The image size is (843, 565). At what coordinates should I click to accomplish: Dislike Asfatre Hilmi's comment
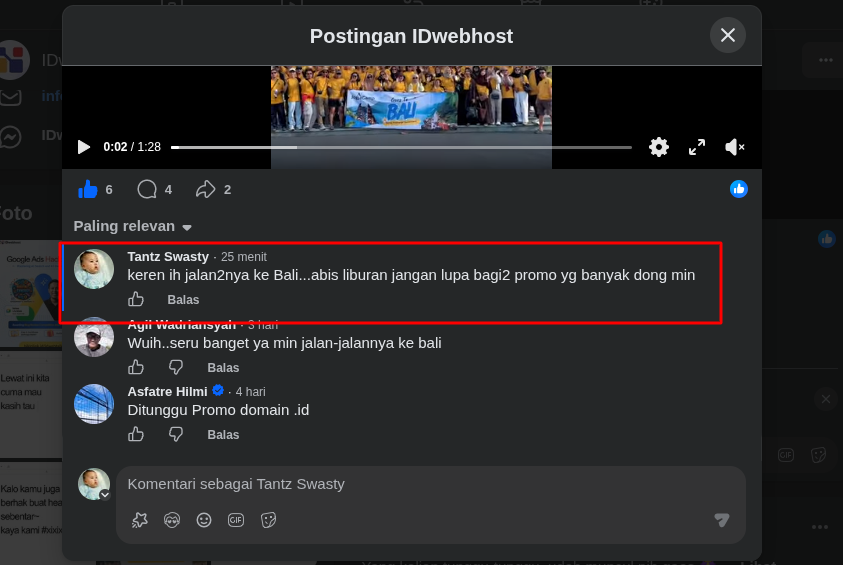point(176,434)
